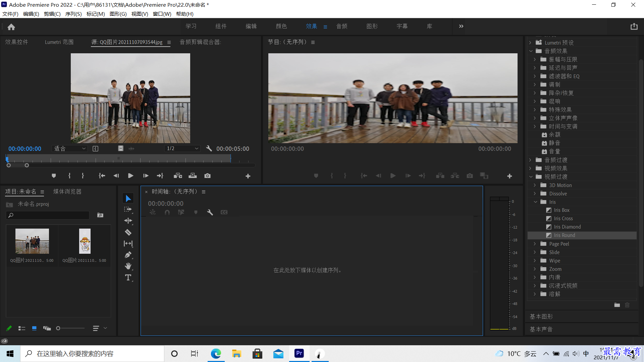Select the Type tool
The height and width of the screenshot is (362, 644).
128,278
